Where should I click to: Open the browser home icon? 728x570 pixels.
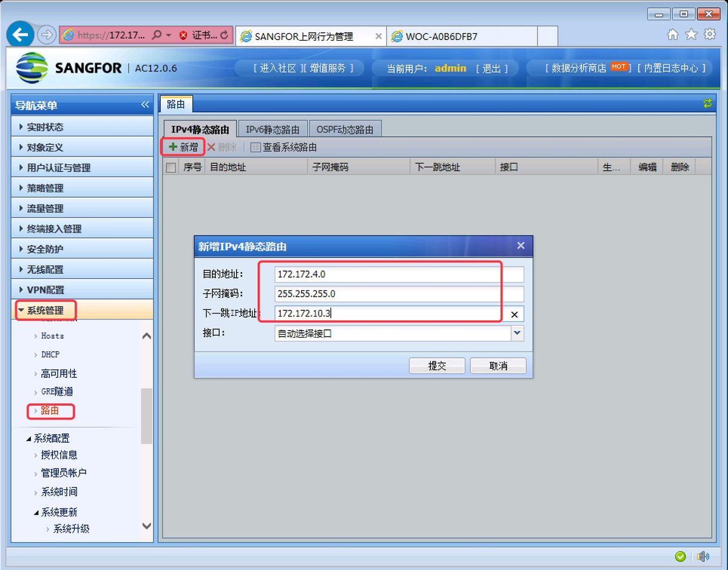[673, 35]
